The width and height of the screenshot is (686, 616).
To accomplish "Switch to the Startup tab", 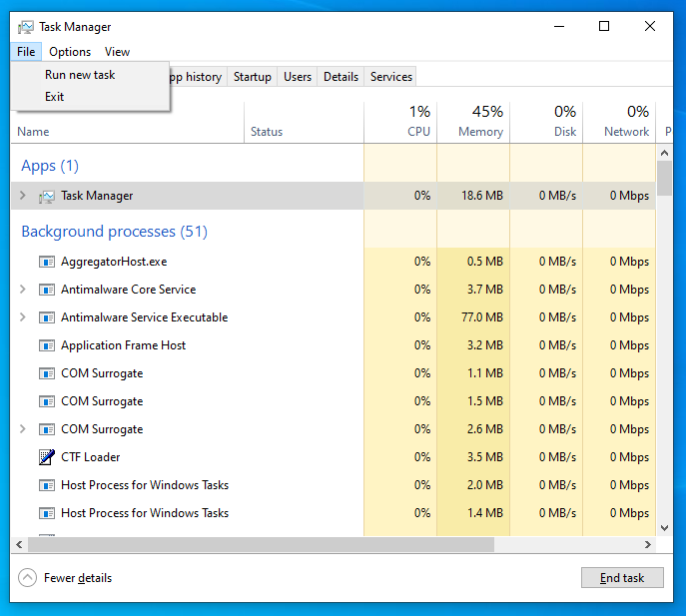I will tap(252, 77).
